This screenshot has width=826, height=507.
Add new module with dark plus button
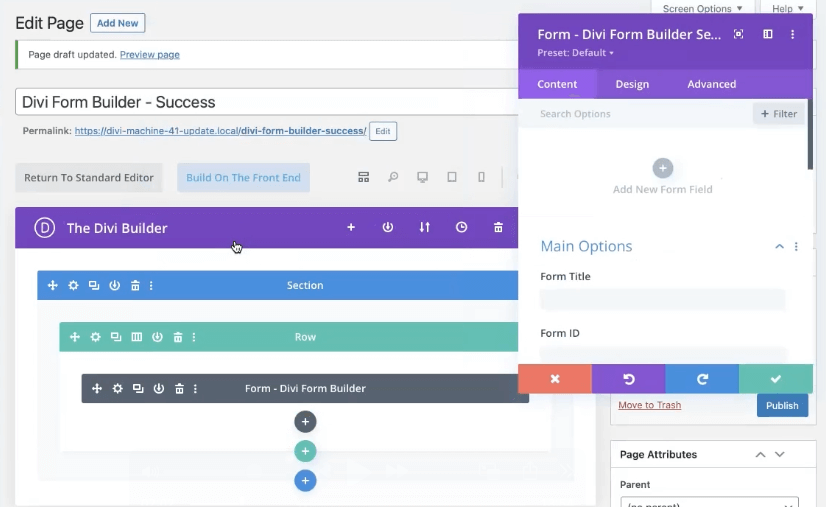[305, 422]
